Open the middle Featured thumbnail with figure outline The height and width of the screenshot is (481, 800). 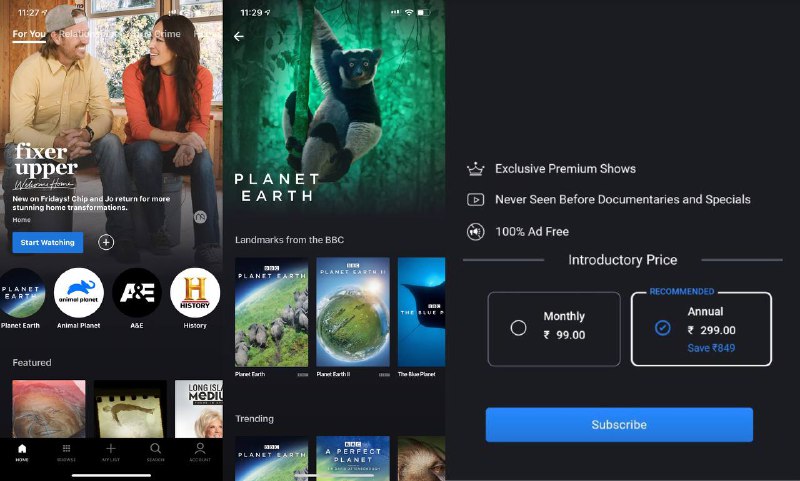tap(130, 409)
